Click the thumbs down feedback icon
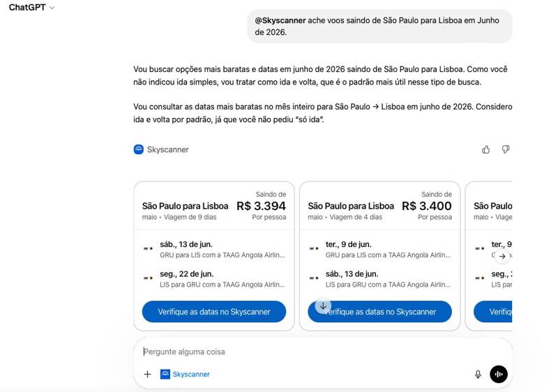This screenshot has width=558, height=392. pos(506,149)
